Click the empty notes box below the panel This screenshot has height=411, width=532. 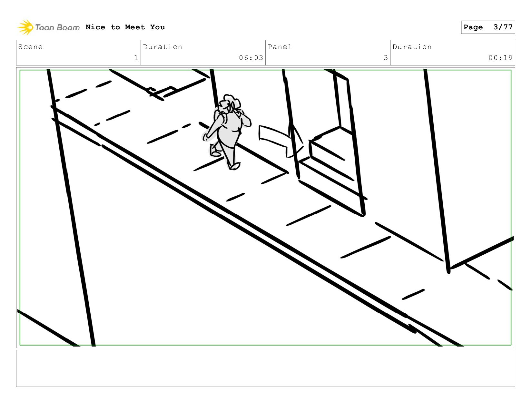[265, 368]
